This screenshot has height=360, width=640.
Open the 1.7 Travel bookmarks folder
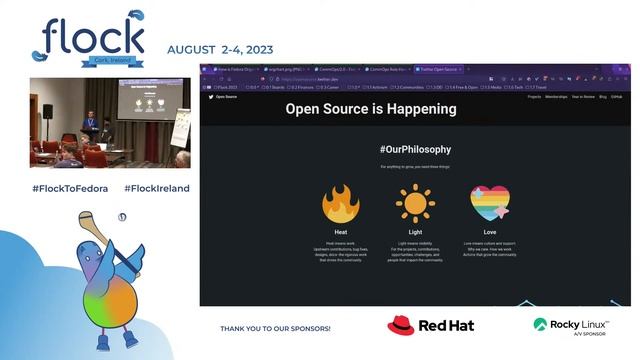click(536, 87)
